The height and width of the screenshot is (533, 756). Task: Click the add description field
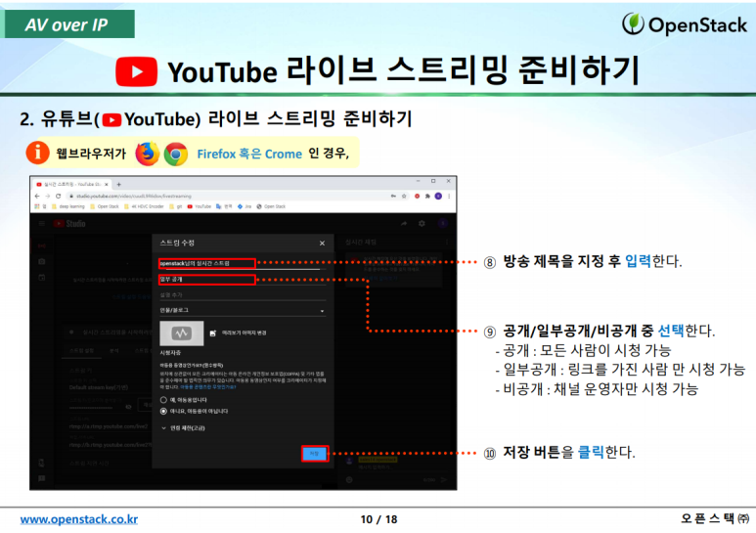243,295
